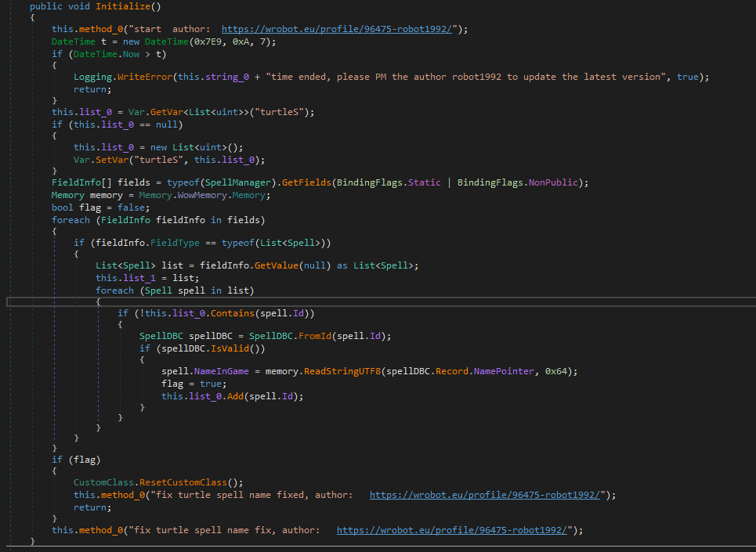Click the FieldType property
The height and width of the screenshot is (552, 756).
click(175, 243)
